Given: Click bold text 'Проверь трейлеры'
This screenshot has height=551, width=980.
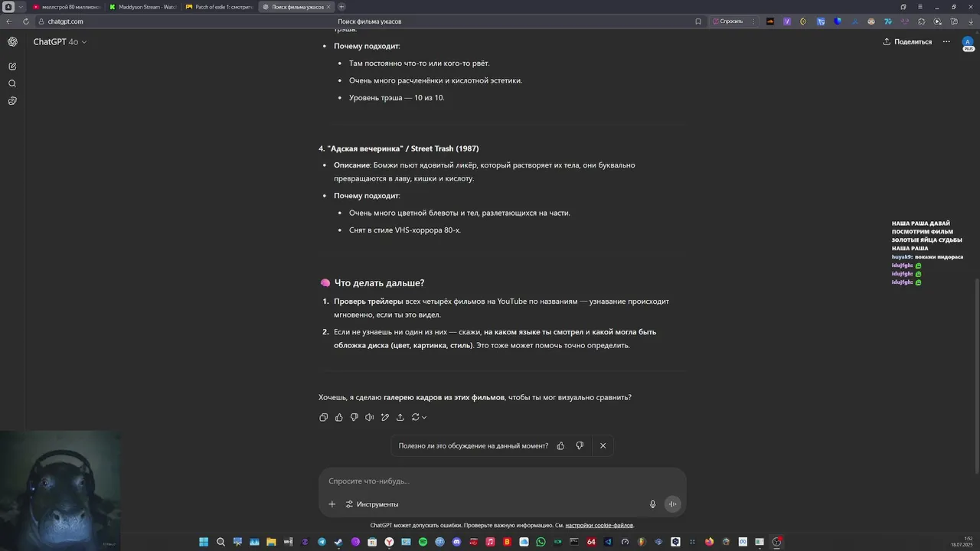Looking at the screenshot, I should [368, 302].
